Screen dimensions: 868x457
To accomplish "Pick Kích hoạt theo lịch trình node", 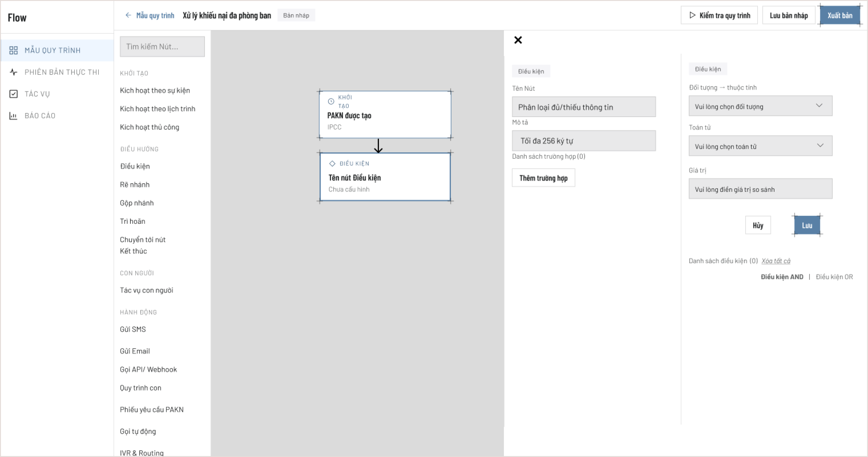I will [x=157, y=109].
